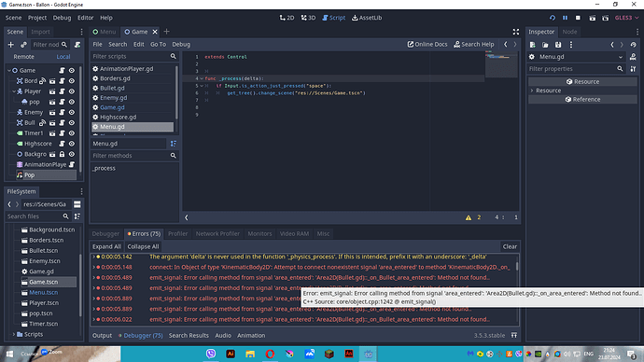This screenshot has width=644, height=362.
Task: Toggle visibility of Enemy node
Action: coord(72,112)
